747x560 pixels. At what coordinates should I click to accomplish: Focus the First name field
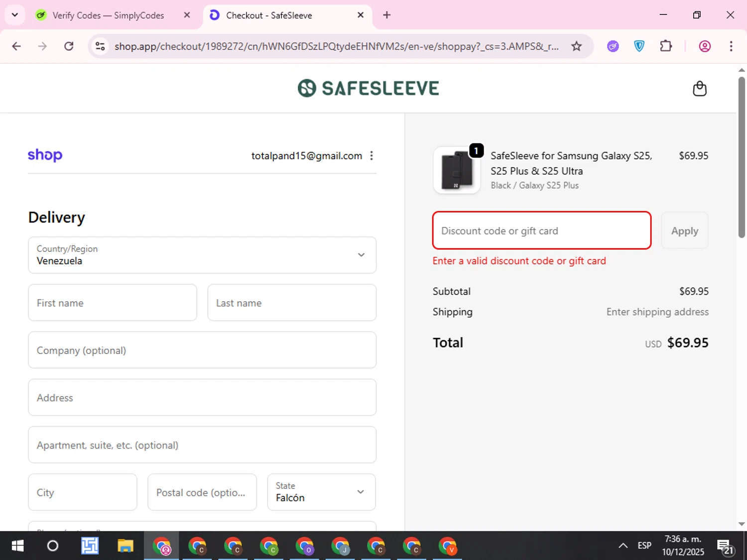tap(113, 303)
